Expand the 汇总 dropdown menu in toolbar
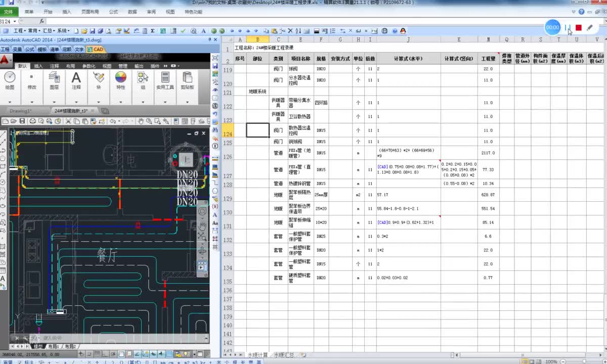 [x=49, y=31]
